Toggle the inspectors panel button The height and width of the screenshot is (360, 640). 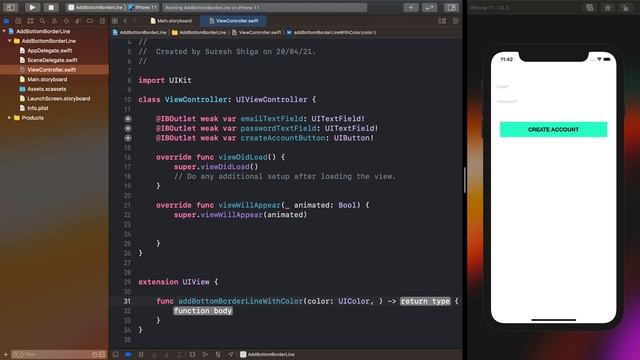tap(451, 7)
